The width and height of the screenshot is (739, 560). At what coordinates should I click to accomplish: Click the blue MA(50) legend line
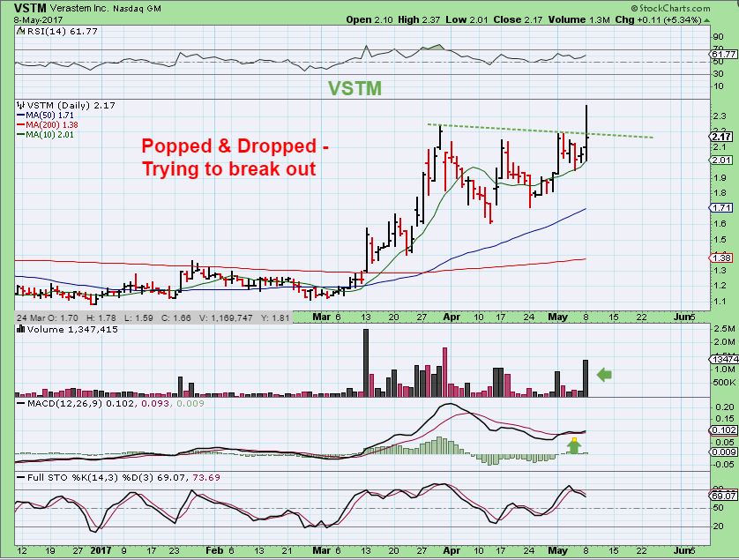pyautogui.click(x=21, y=115)
